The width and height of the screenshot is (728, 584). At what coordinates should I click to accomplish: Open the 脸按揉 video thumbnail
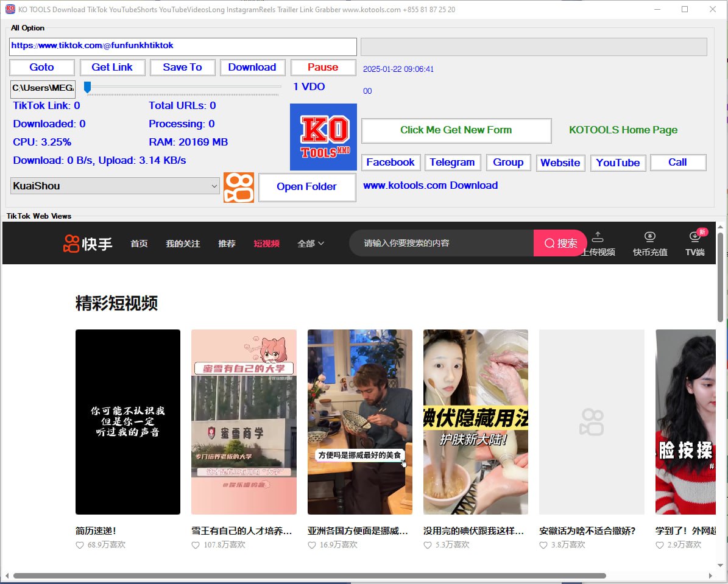coord(685,422)
